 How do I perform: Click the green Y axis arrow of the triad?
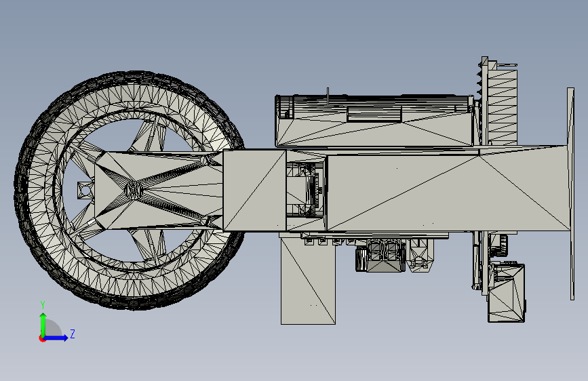click(43, 324)
